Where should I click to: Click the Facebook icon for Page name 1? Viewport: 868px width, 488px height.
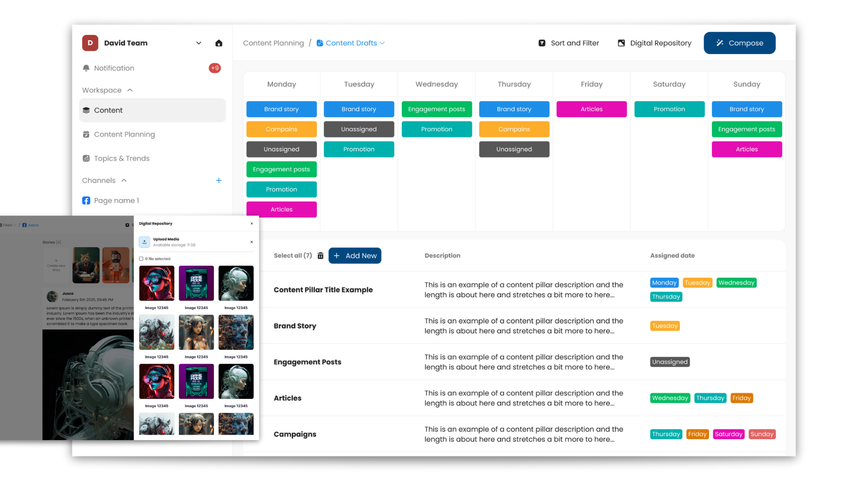[86, 201]
